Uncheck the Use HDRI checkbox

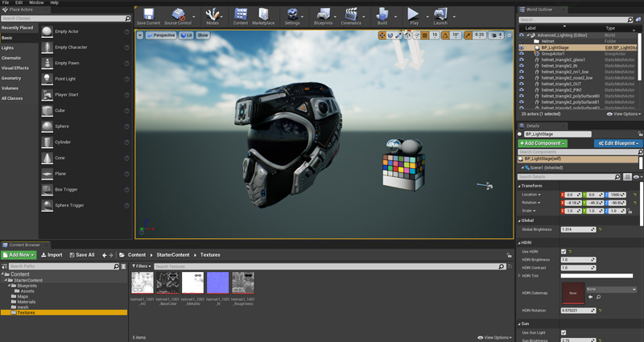click(x=563, y=252)
